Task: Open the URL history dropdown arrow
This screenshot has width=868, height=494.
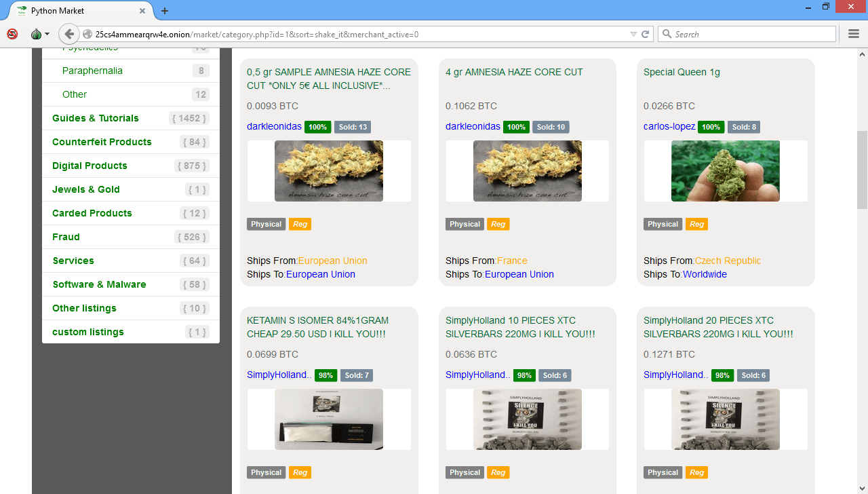Action: (633, 34)
